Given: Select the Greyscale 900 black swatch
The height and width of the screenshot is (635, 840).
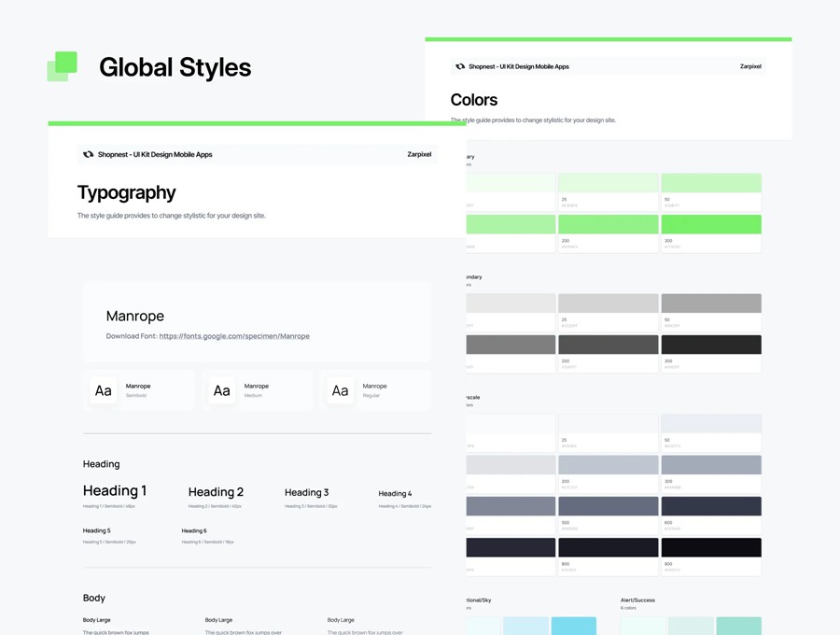Looking at the screenshot, I should (710, 547).
